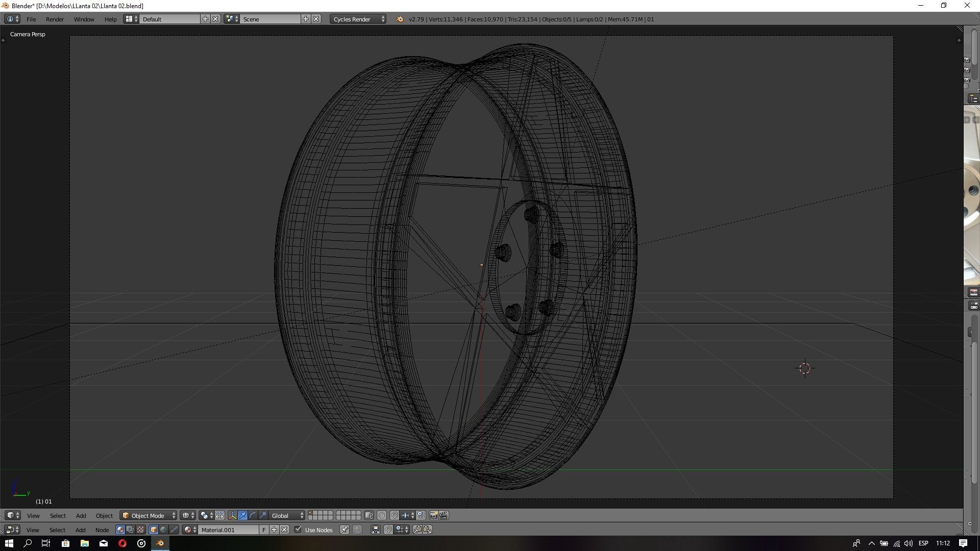
Task: Click the pin node tree icon
Action: pyautogui.click(x=345, y=530)
